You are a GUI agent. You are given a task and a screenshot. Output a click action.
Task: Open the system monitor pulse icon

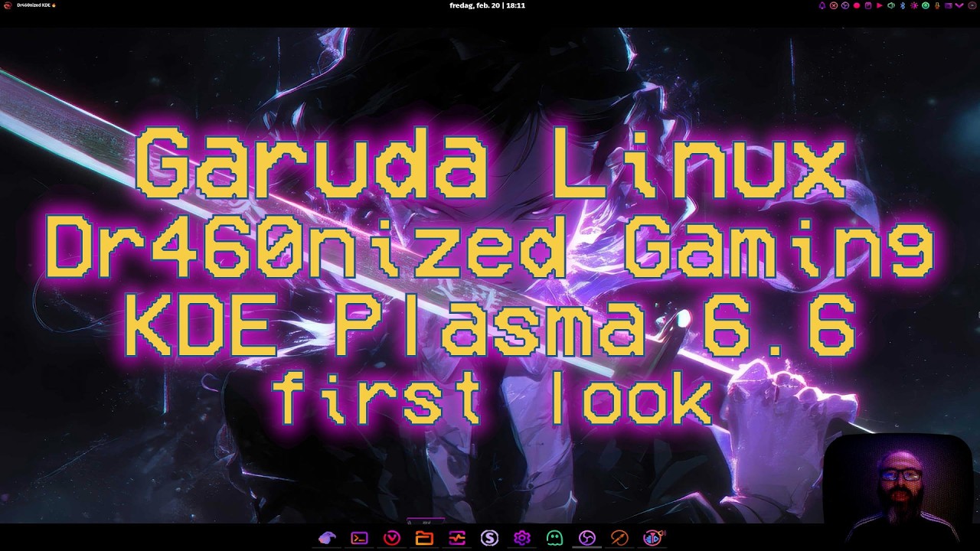457,538
